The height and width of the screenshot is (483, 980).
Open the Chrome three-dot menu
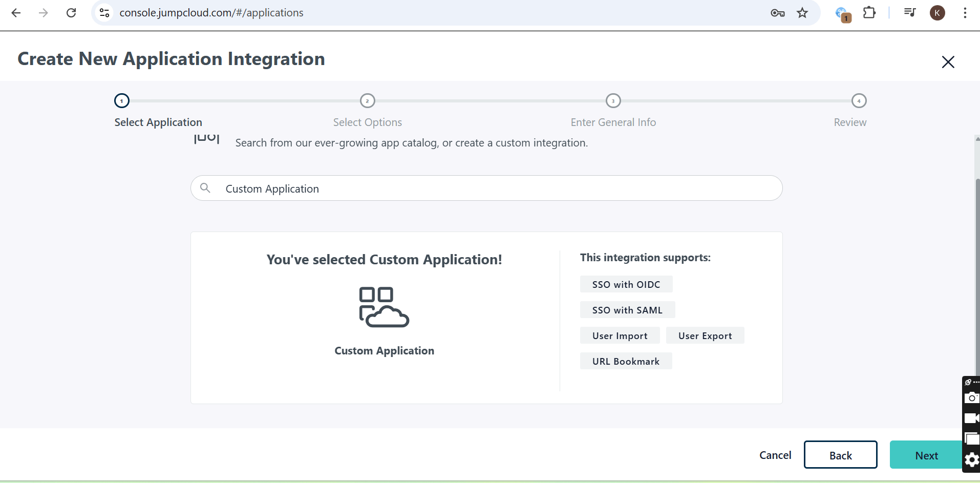coord(966,13)
